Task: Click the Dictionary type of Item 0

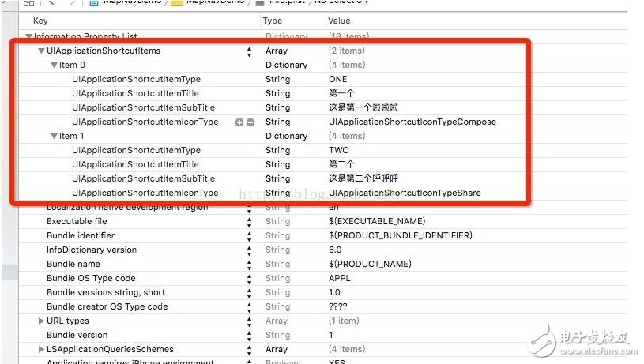Action: 286,66
